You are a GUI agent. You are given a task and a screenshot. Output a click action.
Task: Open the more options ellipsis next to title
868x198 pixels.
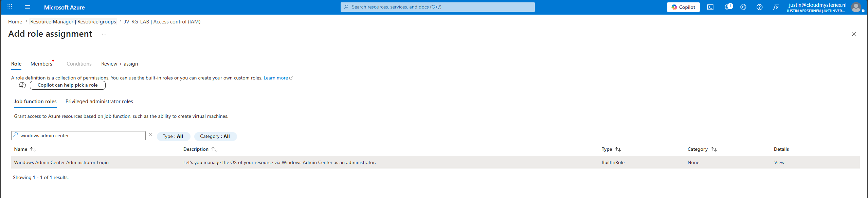tap(104, 34)
